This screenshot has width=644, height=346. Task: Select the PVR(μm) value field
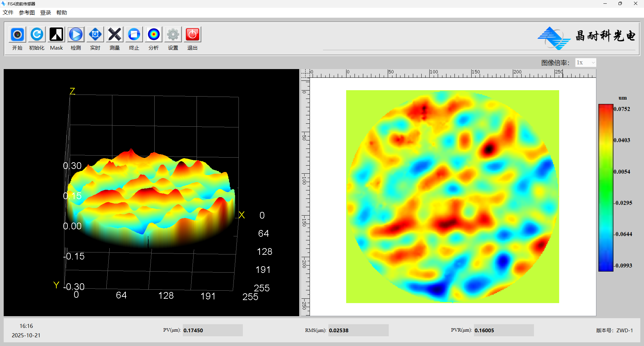point(503,330)
